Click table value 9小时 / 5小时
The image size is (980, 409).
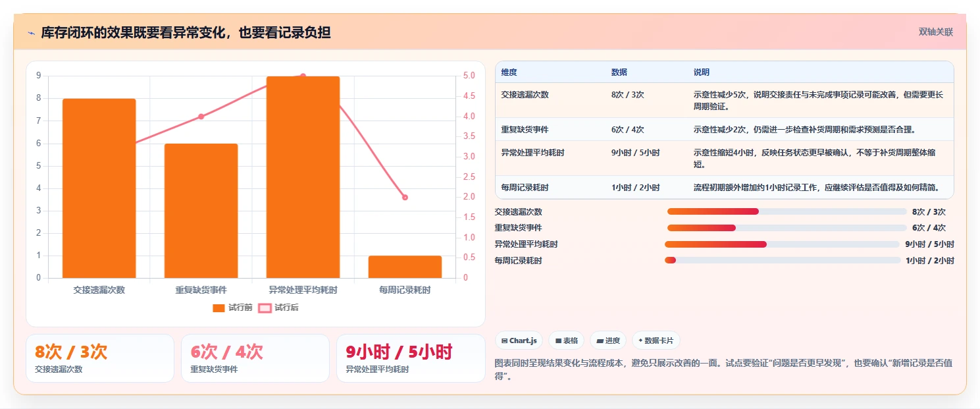pyautogui.click(x=636, y=153)
